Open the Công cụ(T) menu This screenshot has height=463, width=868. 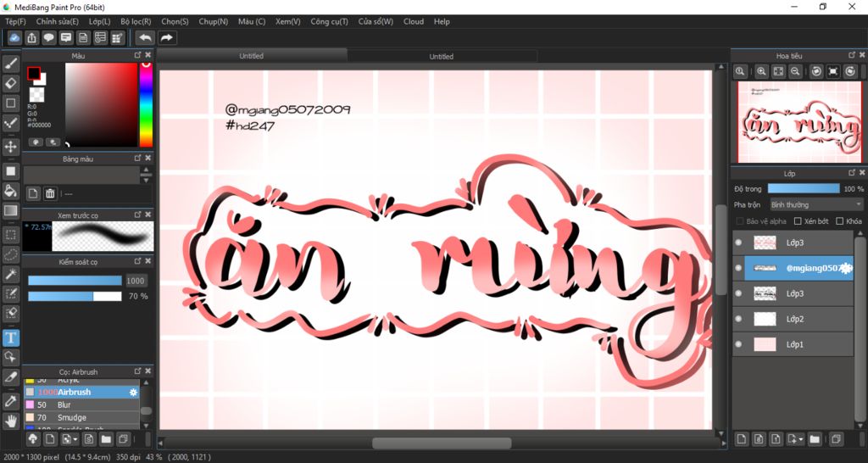[330, 21]
